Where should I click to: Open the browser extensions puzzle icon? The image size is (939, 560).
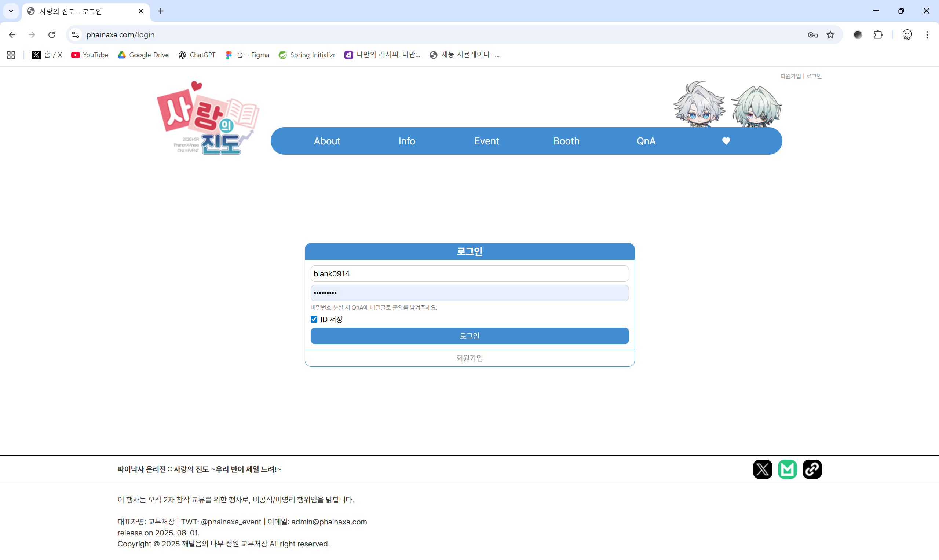[x=878, y=35]
